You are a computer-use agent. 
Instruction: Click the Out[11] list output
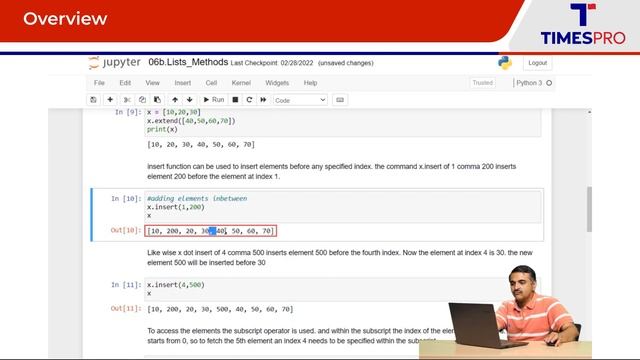tap(220, 309)
